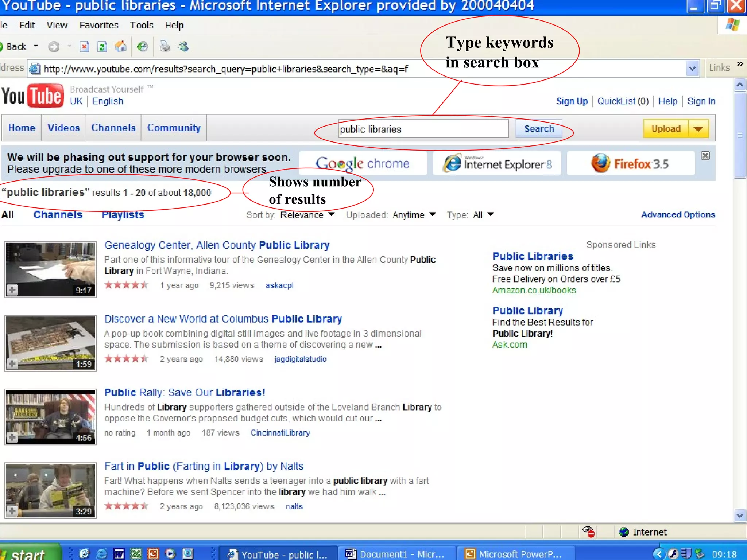
Task: Close the browser upgrade banner
Action: (705, 156)
